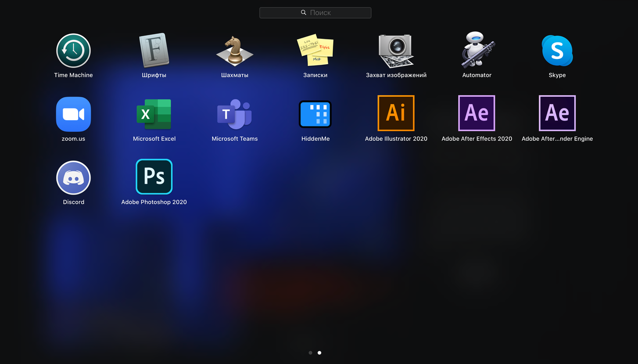
Task: Launch Adobe Photoshop 2020 Ps icon
Action: pyautogui.click(x=154, y=177)
